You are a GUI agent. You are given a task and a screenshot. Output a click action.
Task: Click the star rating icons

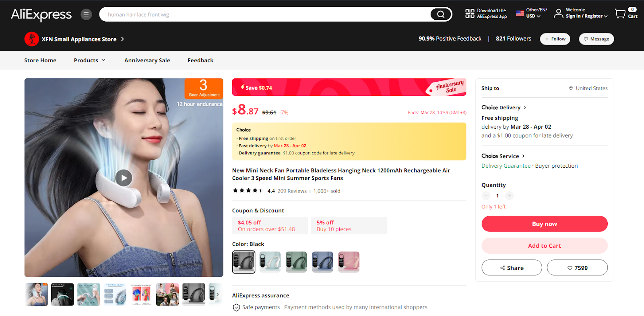point(247,191)
